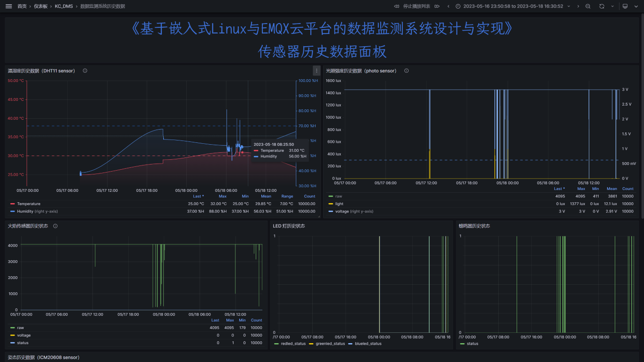
Task: Click 2.91 V mean voltage value
Action: (611, 211)
